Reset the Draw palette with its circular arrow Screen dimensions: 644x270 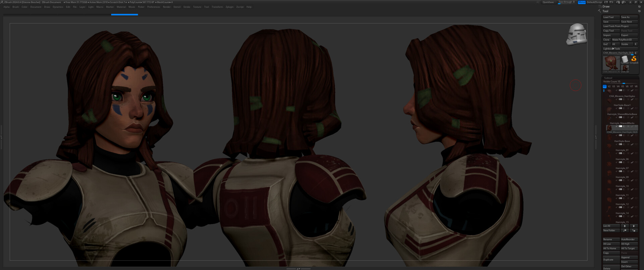(639, 6)
